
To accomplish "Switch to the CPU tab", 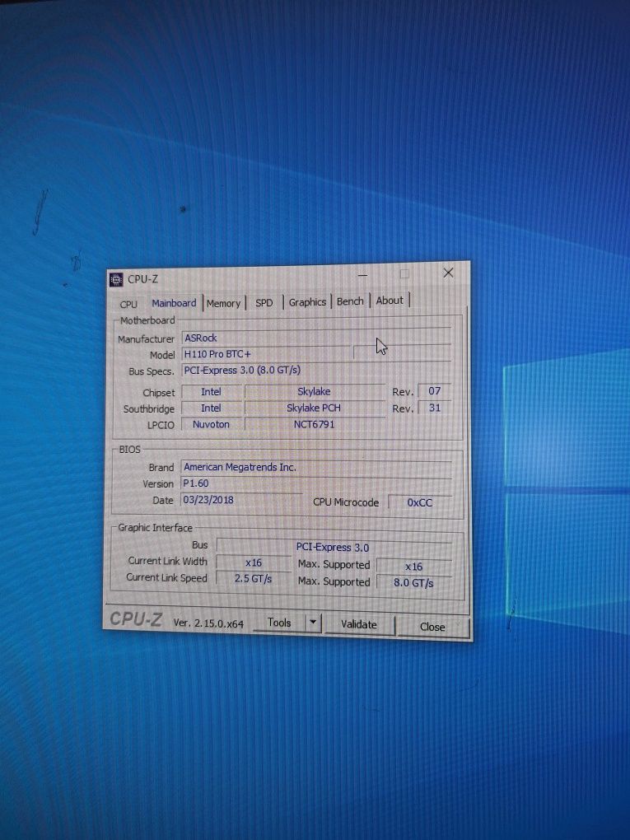I will click(128, 304).
